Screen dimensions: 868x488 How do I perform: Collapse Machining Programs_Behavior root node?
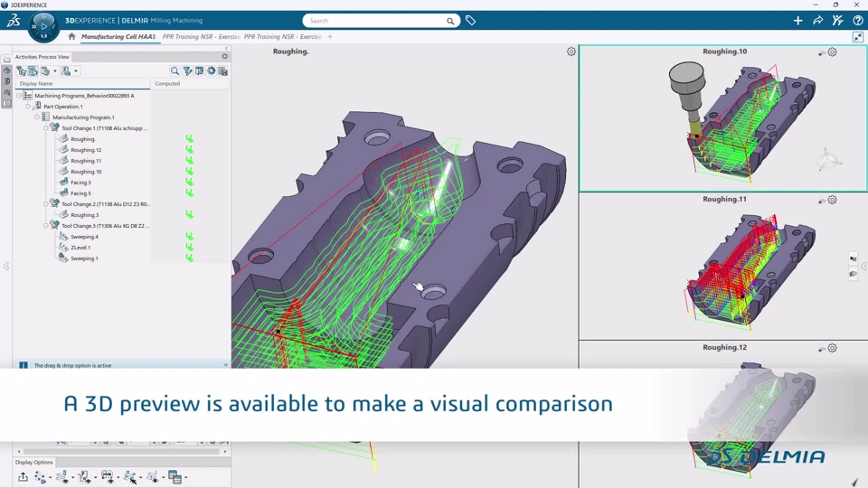click(x=19, y=96)
